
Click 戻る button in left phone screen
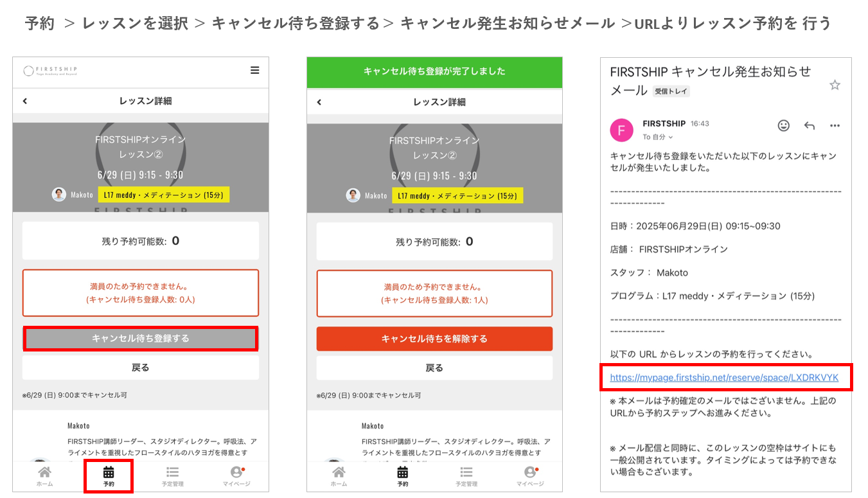point(141,368)
